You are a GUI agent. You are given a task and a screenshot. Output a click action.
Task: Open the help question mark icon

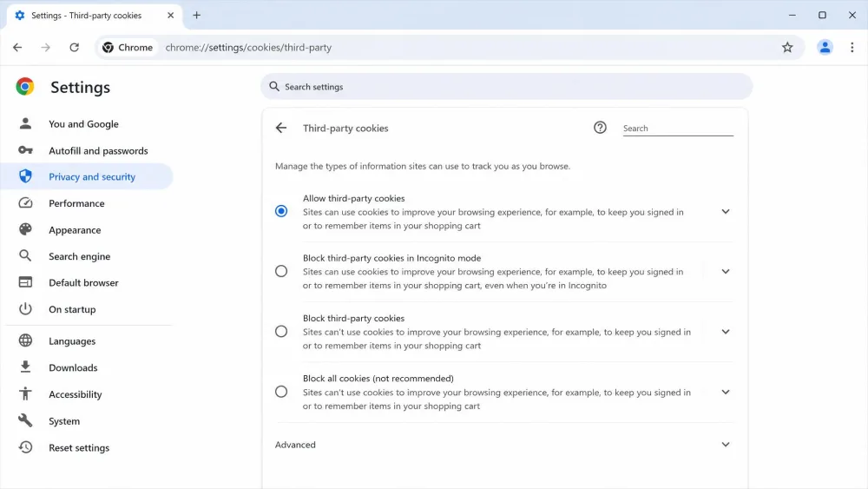[x=600, y=128]
